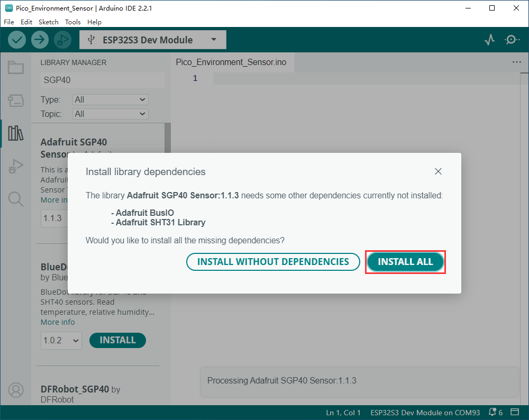The image size is (529, 420).
Task: Select the Pico_Environment_Sensor.ino tab
Action: click(231, 62)
